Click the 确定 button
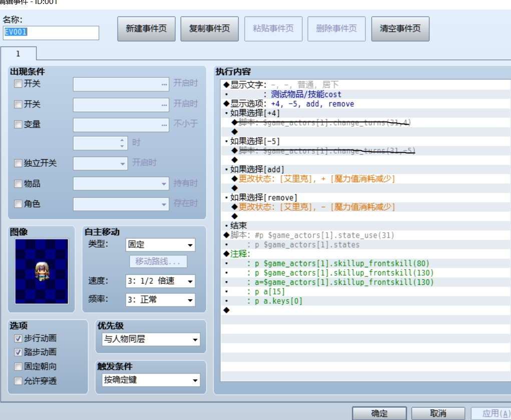Viewport: 511px width, 420px height. click(x=379, y=413)
